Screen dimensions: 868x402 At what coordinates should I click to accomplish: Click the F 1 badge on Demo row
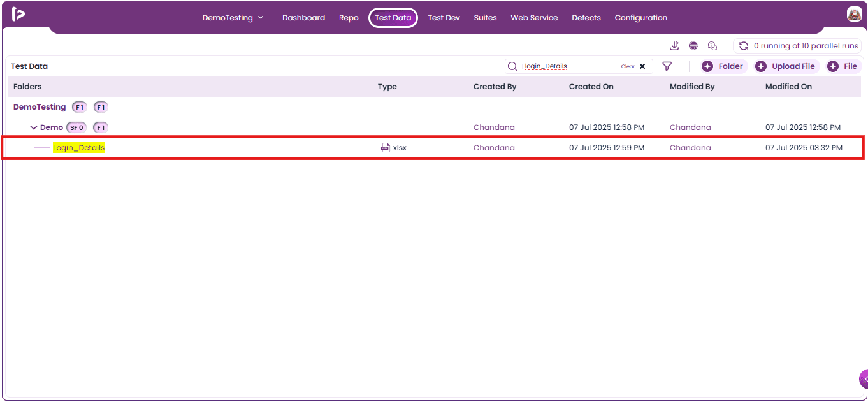101,127
